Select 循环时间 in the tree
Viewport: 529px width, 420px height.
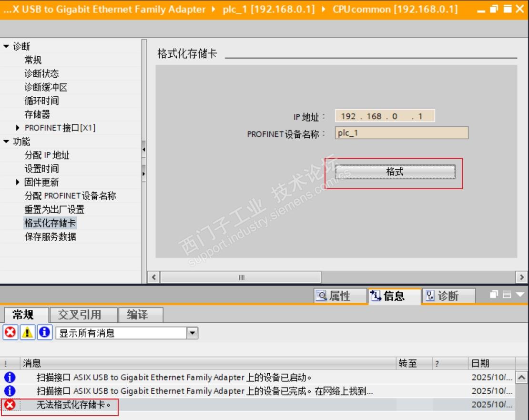tap(41, 101)
